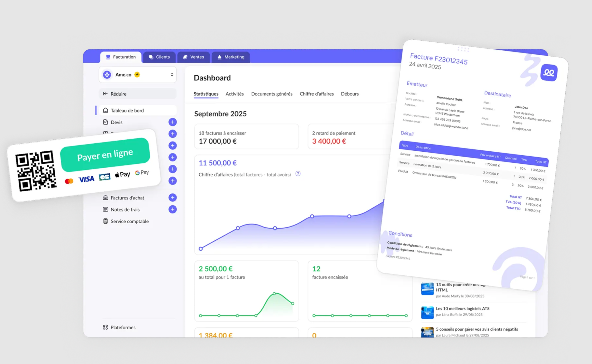Select the Activités dashboard tab
The height and width of the screenshot is (364, 592).
[234, 94]
